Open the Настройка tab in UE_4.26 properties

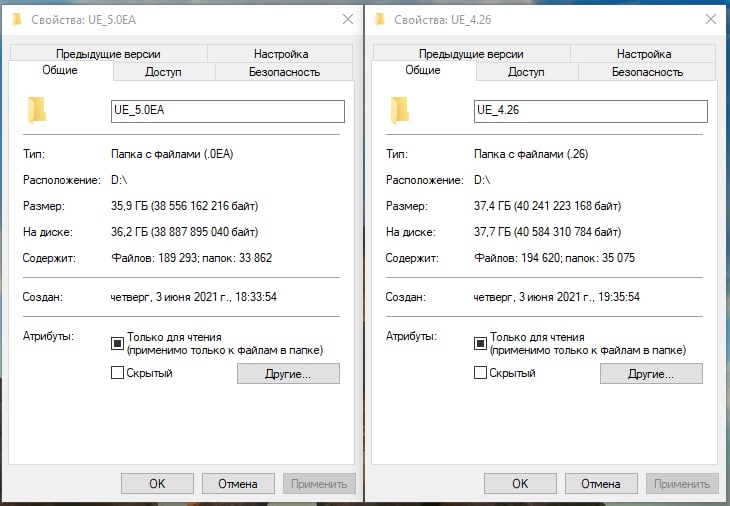coord(644,54)
